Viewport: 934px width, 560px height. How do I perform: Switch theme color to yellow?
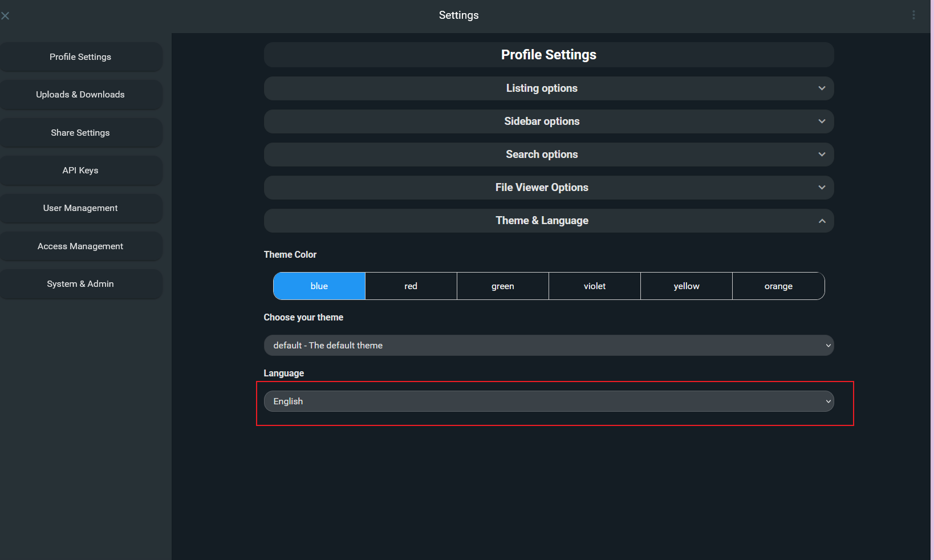point(687,286)
